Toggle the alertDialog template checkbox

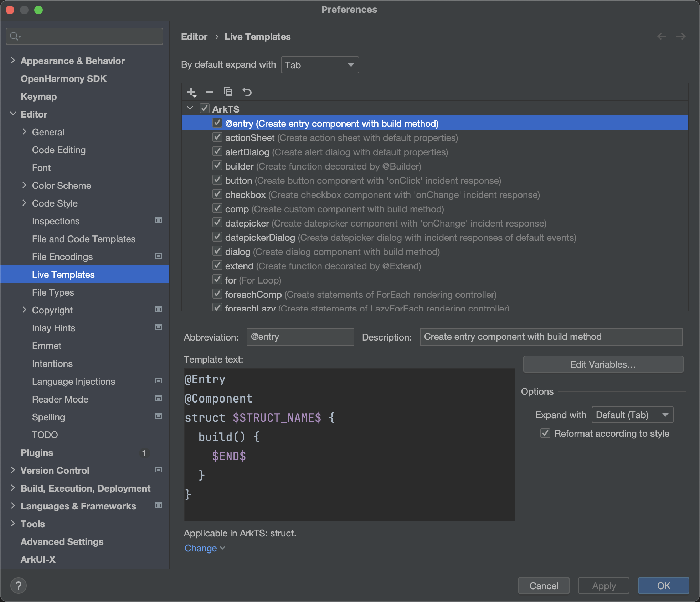pyautogui.click(x=217, y=151)
